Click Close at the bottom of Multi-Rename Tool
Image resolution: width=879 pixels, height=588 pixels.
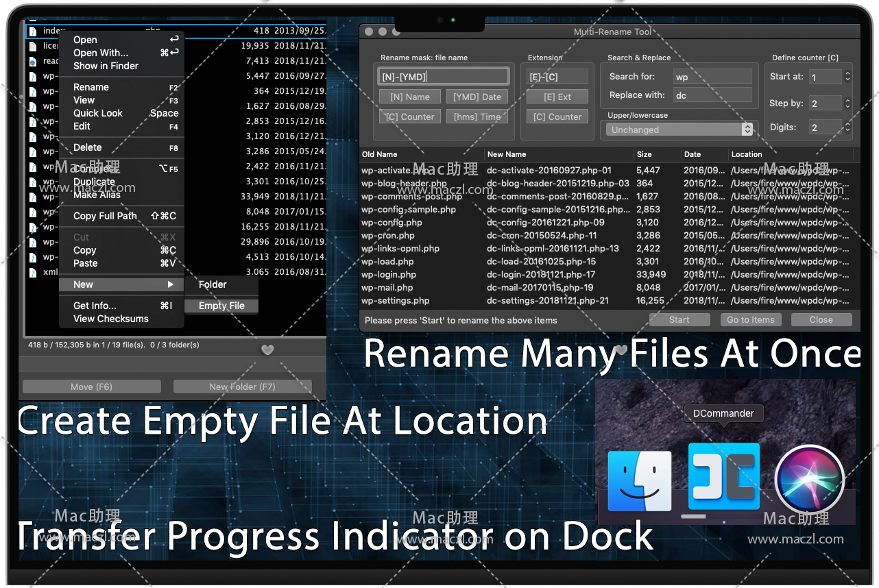pyautogui.click(x=821, y=320)
